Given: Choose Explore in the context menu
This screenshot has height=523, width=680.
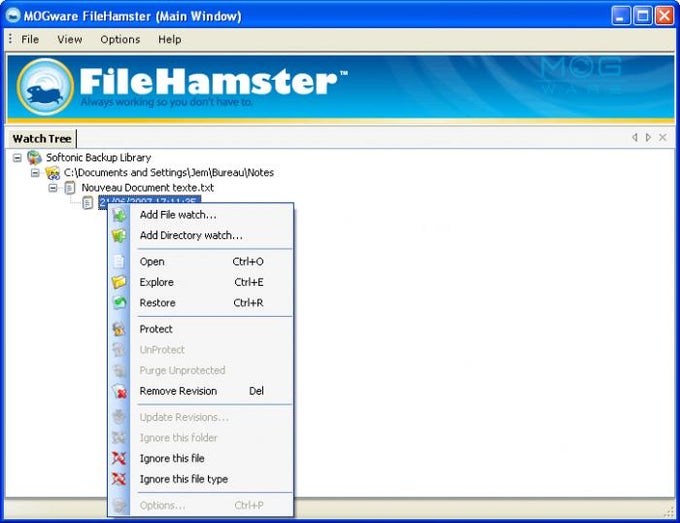Looking at the screenshot, I should click(x=201, y=282).
